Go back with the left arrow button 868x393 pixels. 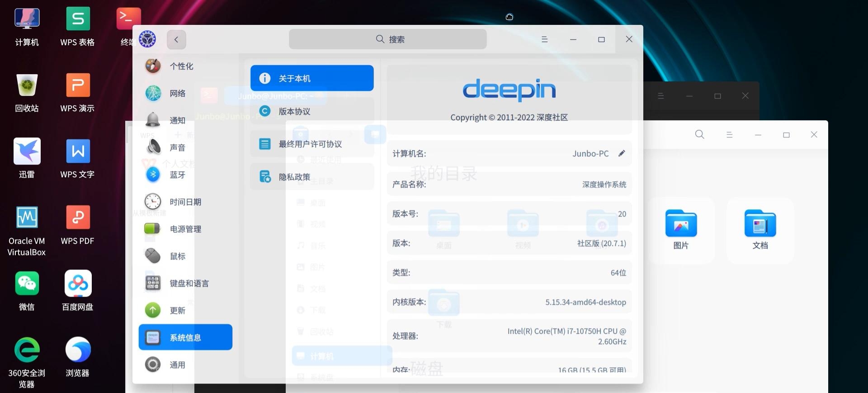[176, 39]
